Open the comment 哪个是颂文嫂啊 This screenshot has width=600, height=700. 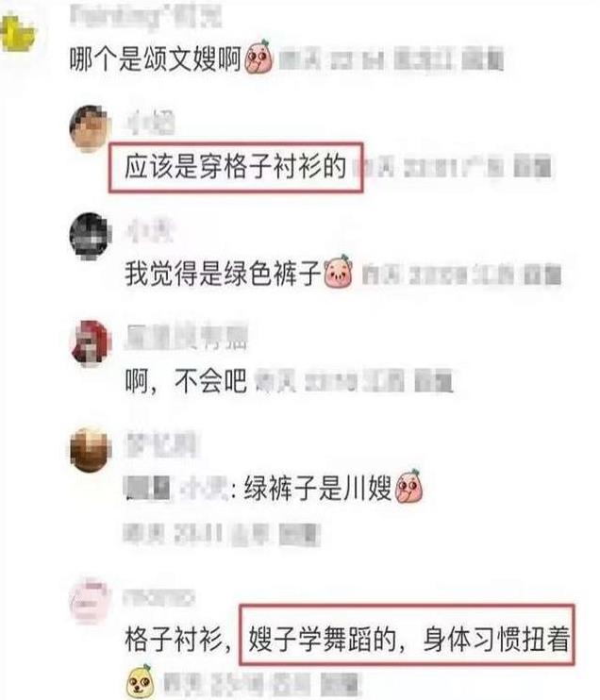click(x=156, y=58)
